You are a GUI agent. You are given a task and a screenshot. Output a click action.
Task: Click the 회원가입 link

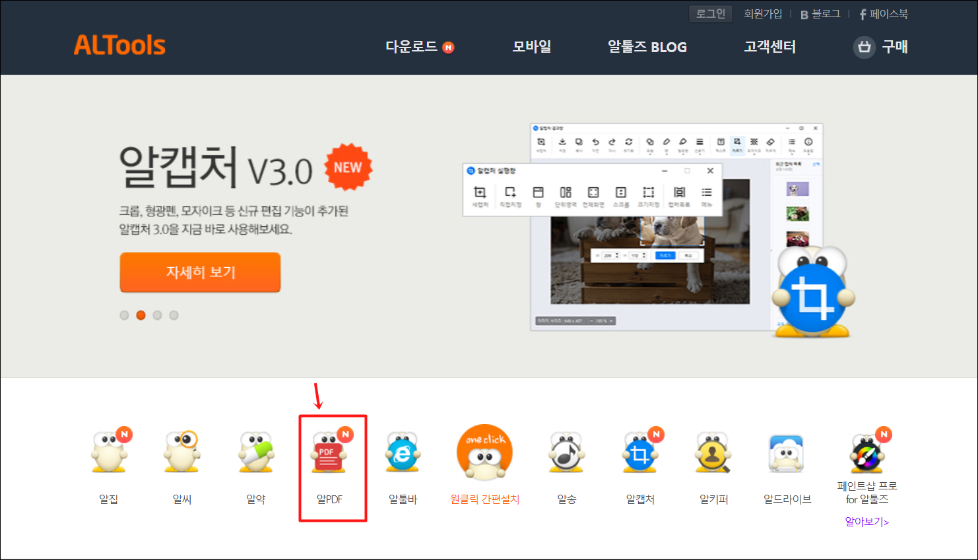coord(763,14)
